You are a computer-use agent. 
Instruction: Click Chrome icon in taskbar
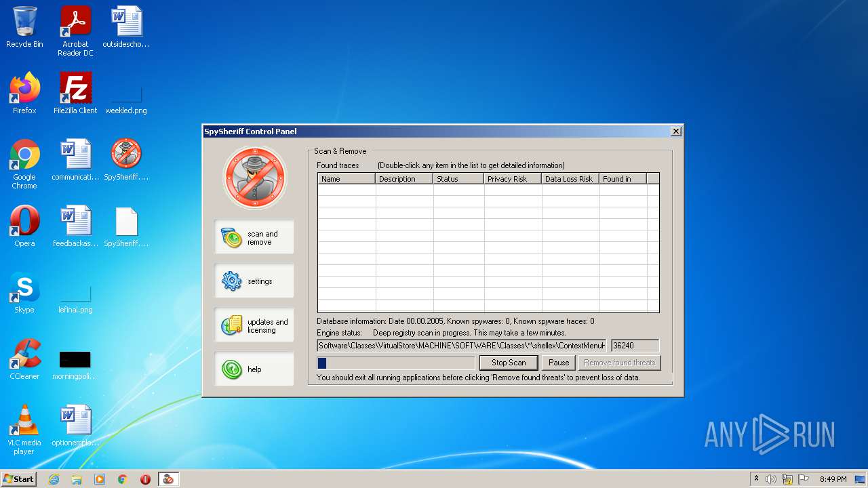123,479
